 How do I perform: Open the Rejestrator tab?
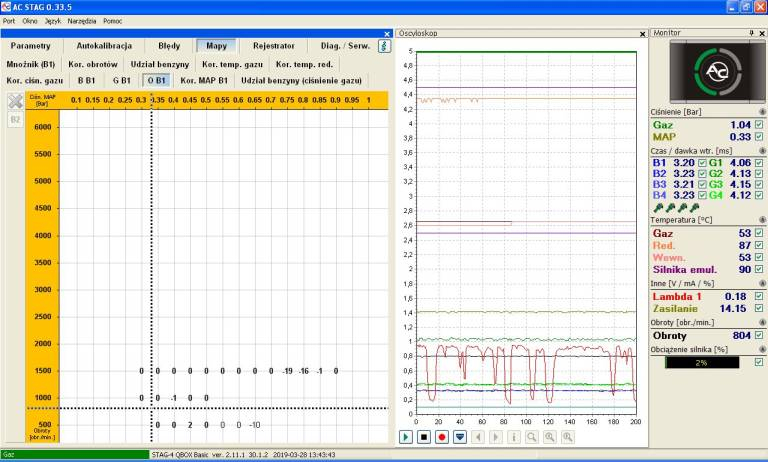274,46
